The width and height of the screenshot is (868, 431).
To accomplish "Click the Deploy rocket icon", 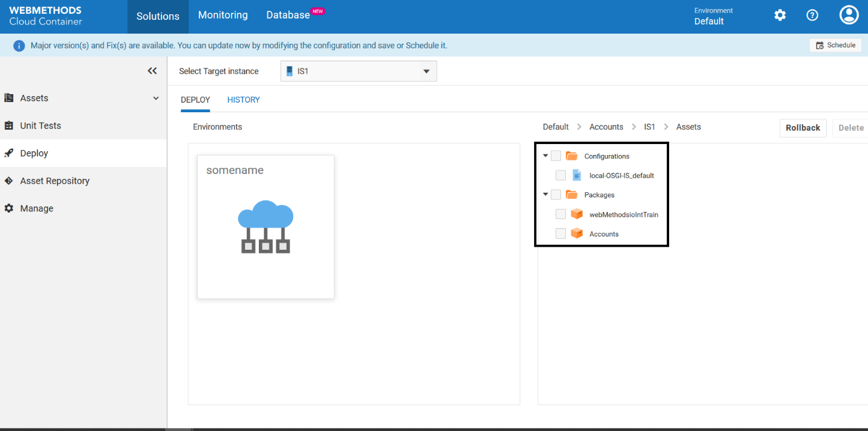I will (9, 153).
